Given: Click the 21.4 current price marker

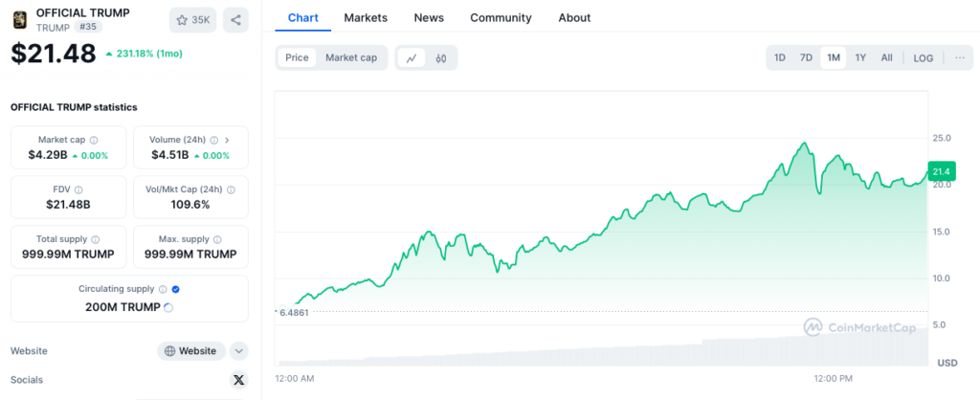Looking at the screenshot, I should 942,171.
